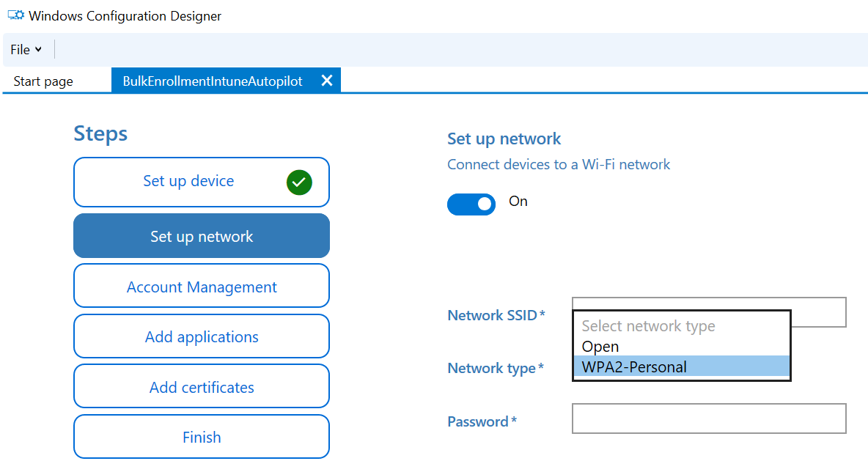Click Connect devices to a Wi-Fi network text
This screenshot has width=868, height=472.
pyautogui.click(x=559, y=164)
